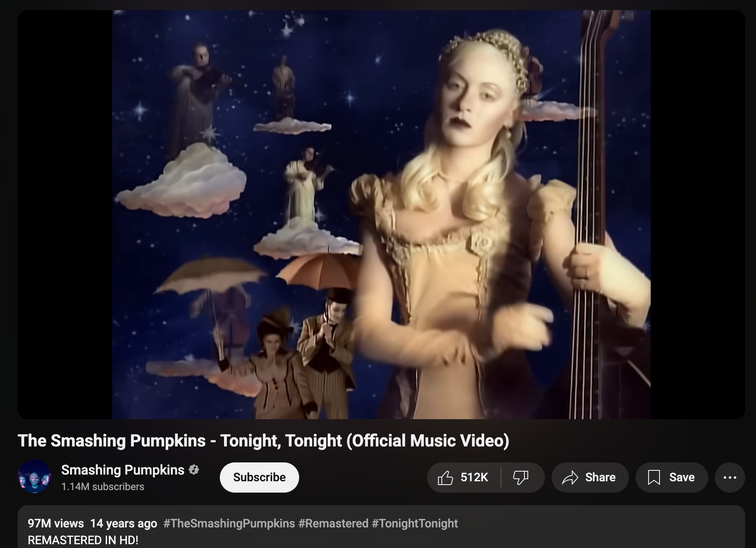Click the 512K like count
This screenshot has width=756, height=548.
[x=474, y=478]
